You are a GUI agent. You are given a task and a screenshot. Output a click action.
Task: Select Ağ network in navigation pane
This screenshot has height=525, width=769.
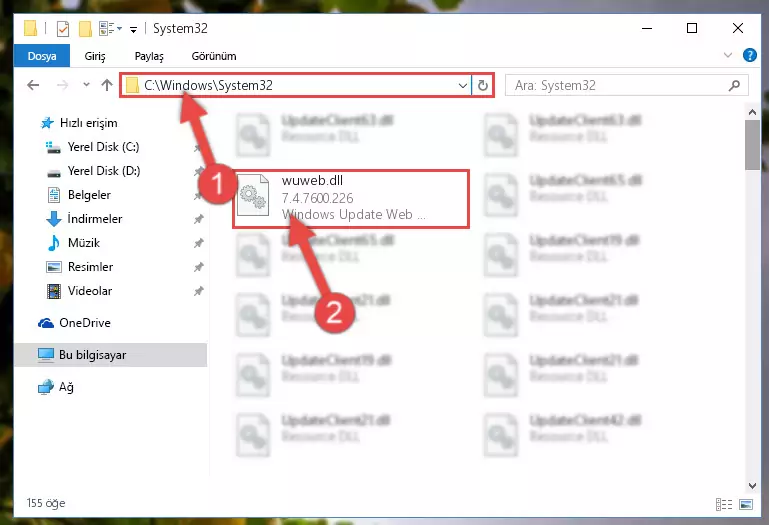(66, 387)
